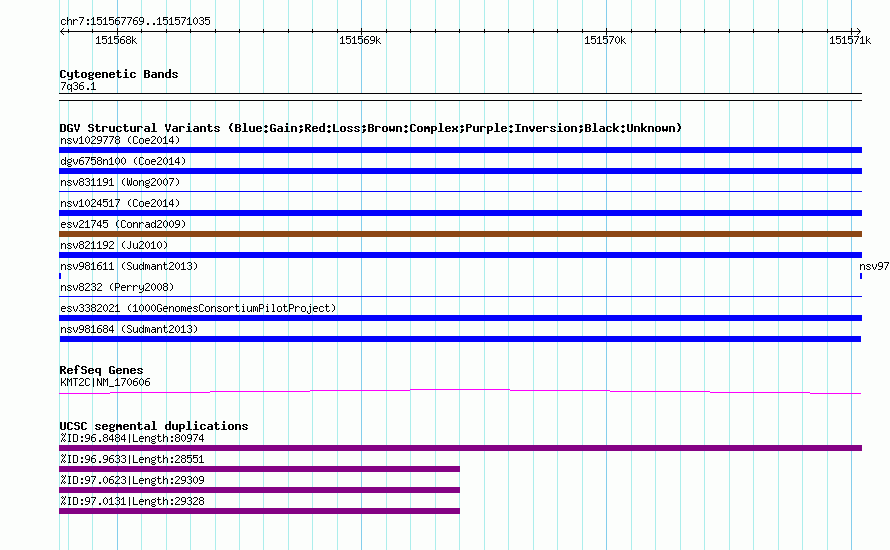Click the 7q36.1 band label
The height and width of the screenshot is (550, 890).
[78, 86]
